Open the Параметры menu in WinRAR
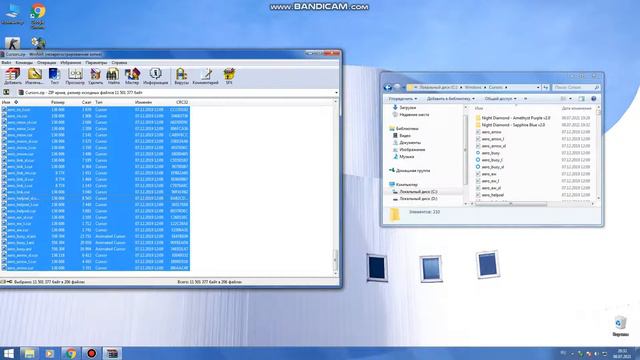This screenshot has height=360, width=640. click(96, 63)
